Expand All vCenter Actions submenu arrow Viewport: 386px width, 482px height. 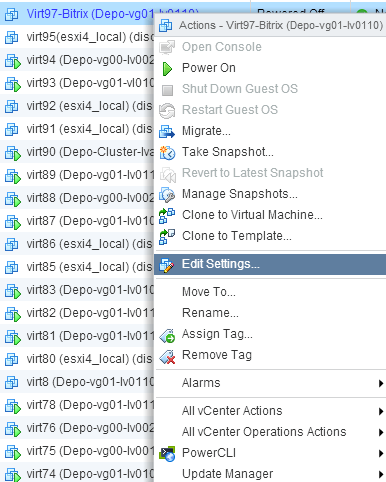click(381, 411)
